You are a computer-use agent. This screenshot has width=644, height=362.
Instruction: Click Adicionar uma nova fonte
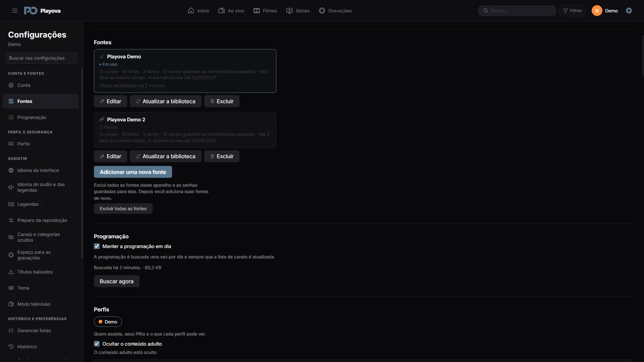pos(133,172)
